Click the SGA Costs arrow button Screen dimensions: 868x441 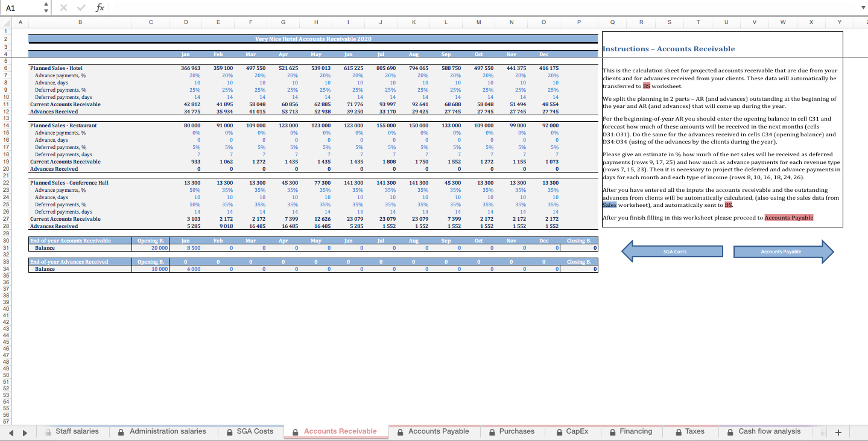(x=676, y=251)
